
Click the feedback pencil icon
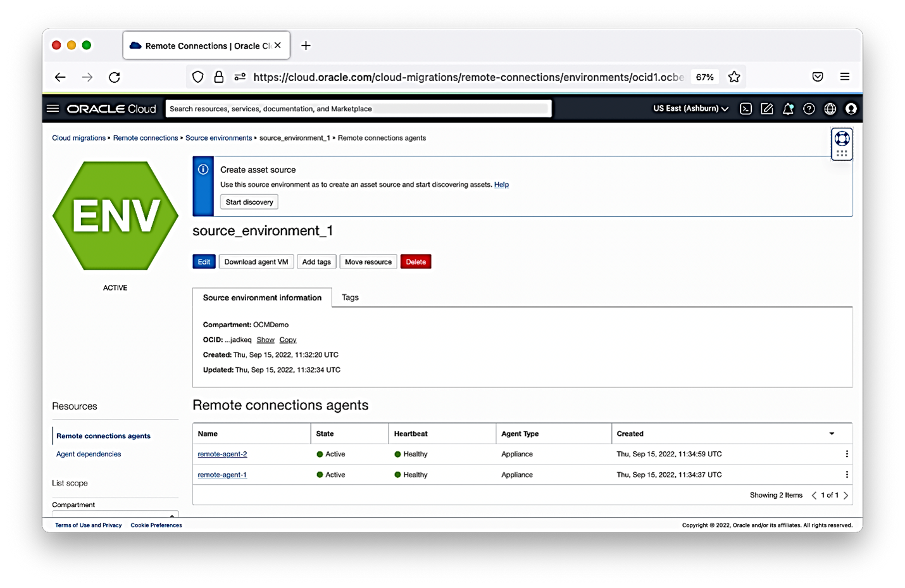tap(766, 108)
